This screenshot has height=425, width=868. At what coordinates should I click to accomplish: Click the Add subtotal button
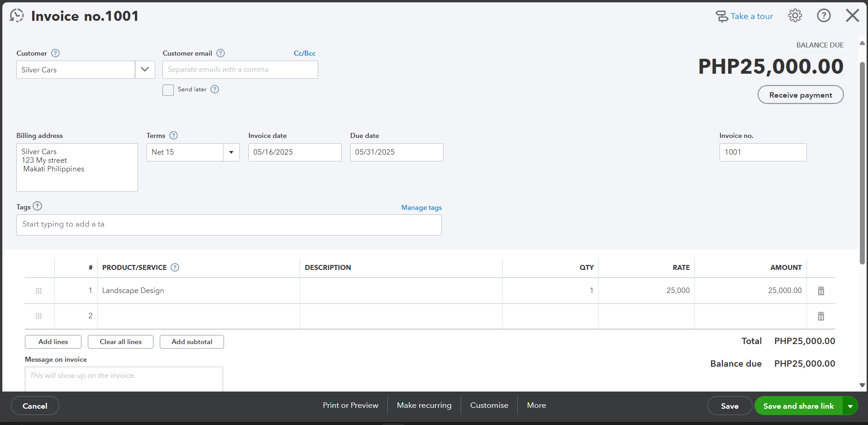pyautogui.click(x=192, y=342)
